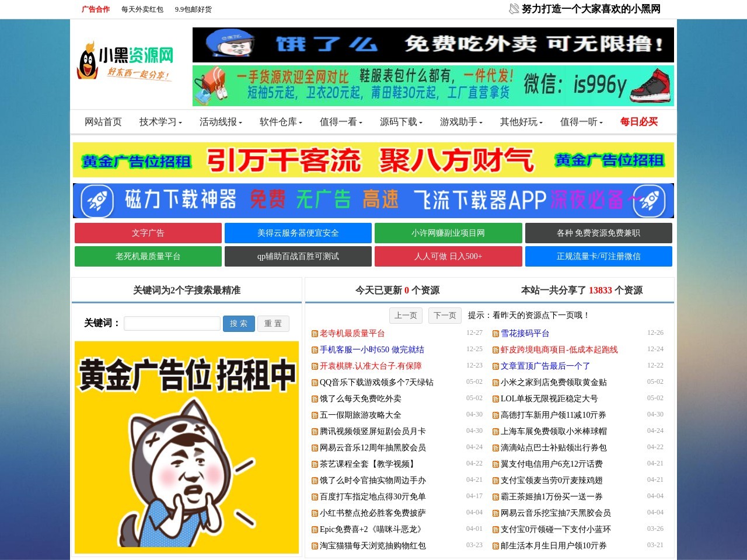Click the list icon before 饿了么每天免费吃外卖
This screenshot has width=747, height=560.
click(315, 399)
